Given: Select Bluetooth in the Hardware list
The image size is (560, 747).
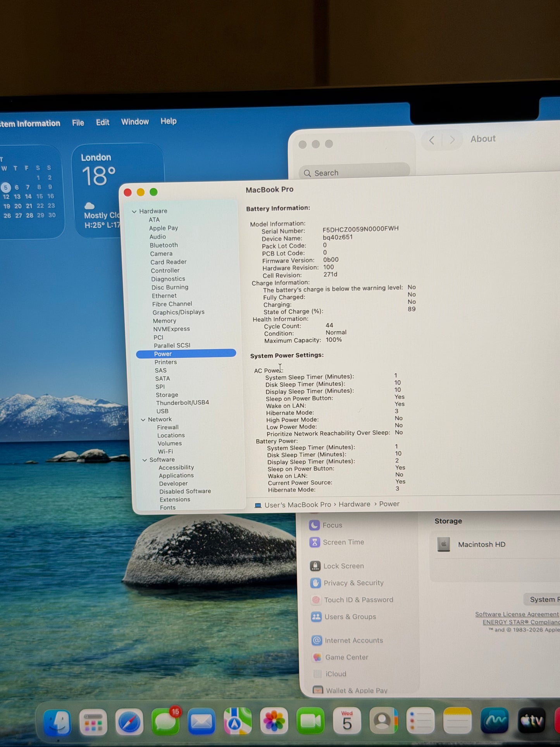Looking at the screenshot, I should 164,245.
